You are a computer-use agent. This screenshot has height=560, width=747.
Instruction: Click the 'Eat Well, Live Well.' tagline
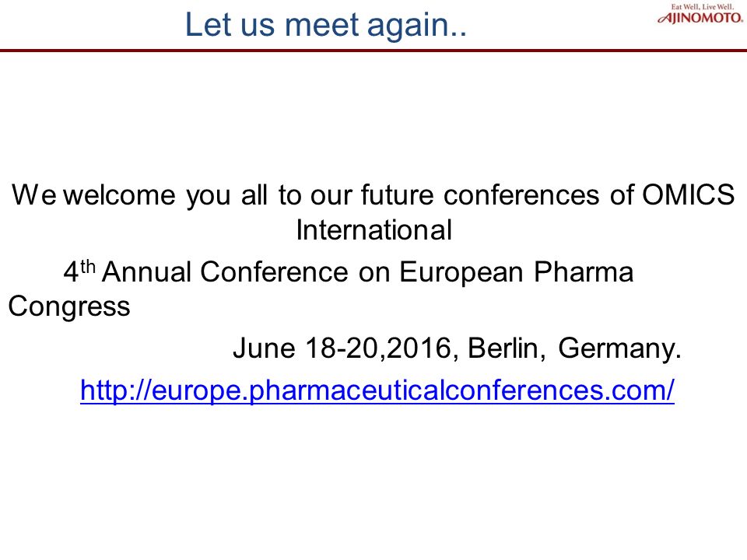point(703,7)
